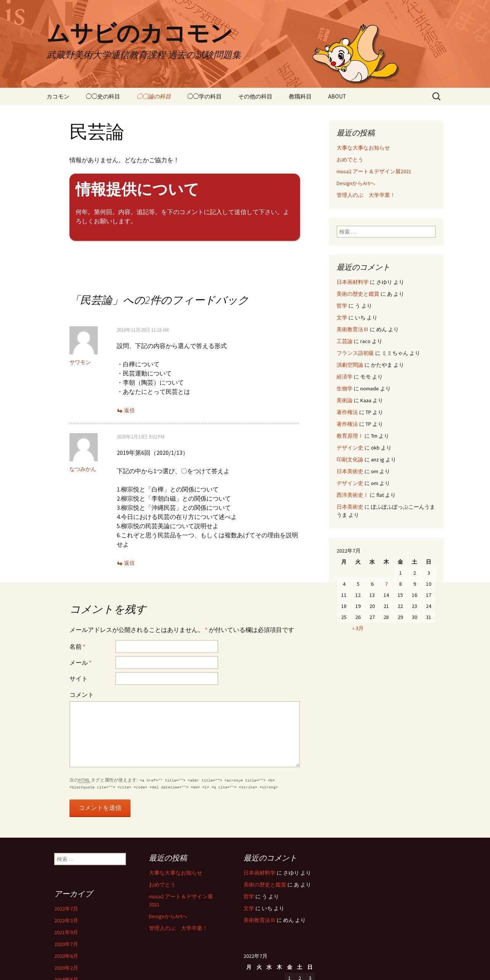Image resolution: width=490 pixels, height=980 pixels.
Task: Open sidebar comment link 教育原理Ⅰ
Action: pos(350,436)
